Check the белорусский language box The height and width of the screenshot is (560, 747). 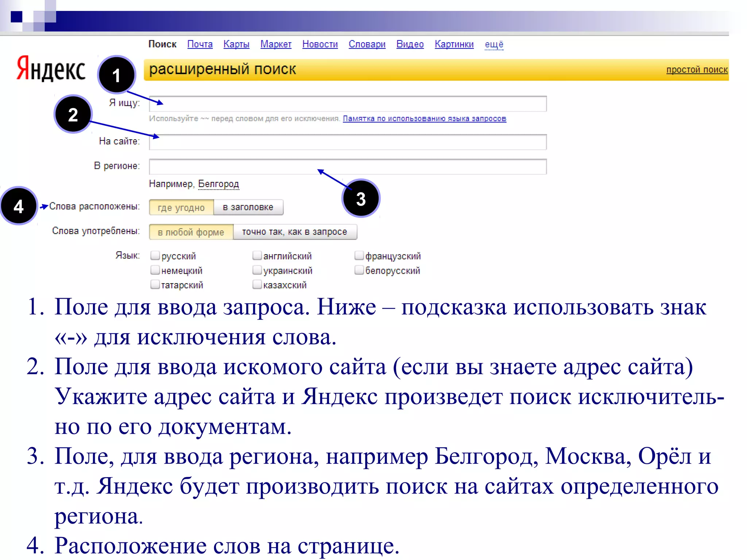[360, 270]
